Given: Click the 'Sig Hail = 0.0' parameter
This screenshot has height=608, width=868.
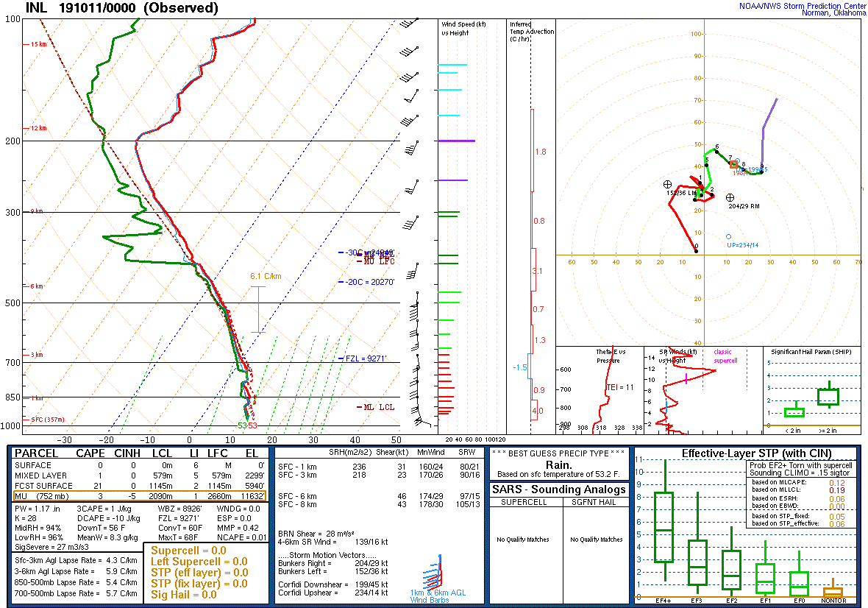Looking at the screenshot, I should (184, 595).
